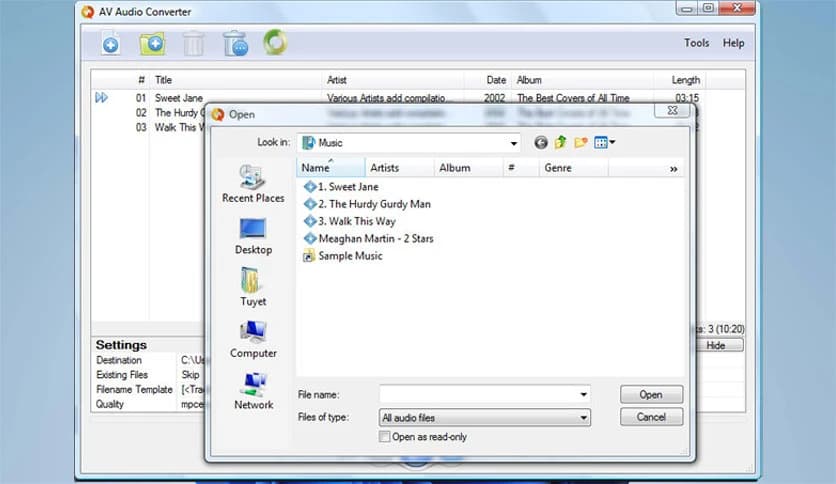Select the file name 'Meaghan Martin - 2 Stars'

[x=376, y=238]
